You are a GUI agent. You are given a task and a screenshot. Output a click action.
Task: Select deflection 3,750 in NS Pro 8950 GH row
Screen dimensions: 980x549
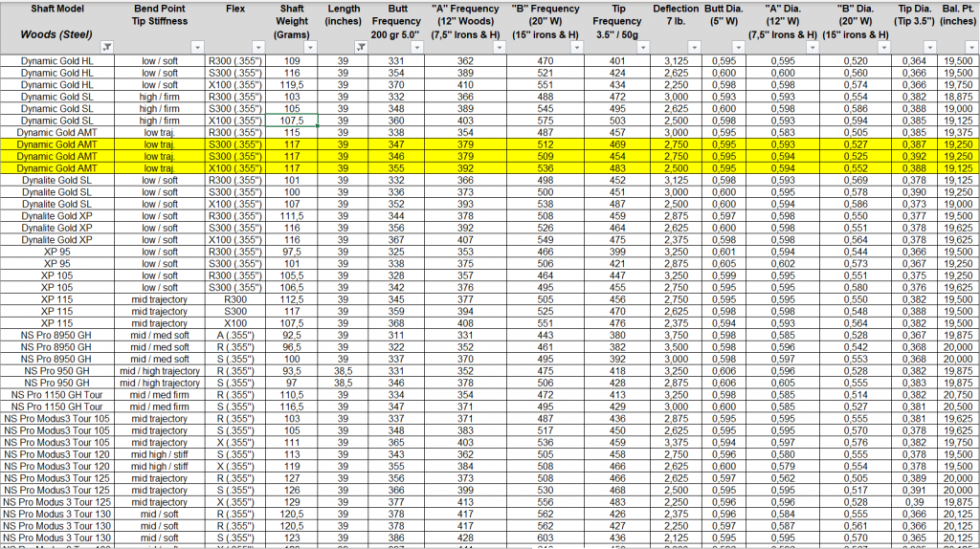click(677, 336)
